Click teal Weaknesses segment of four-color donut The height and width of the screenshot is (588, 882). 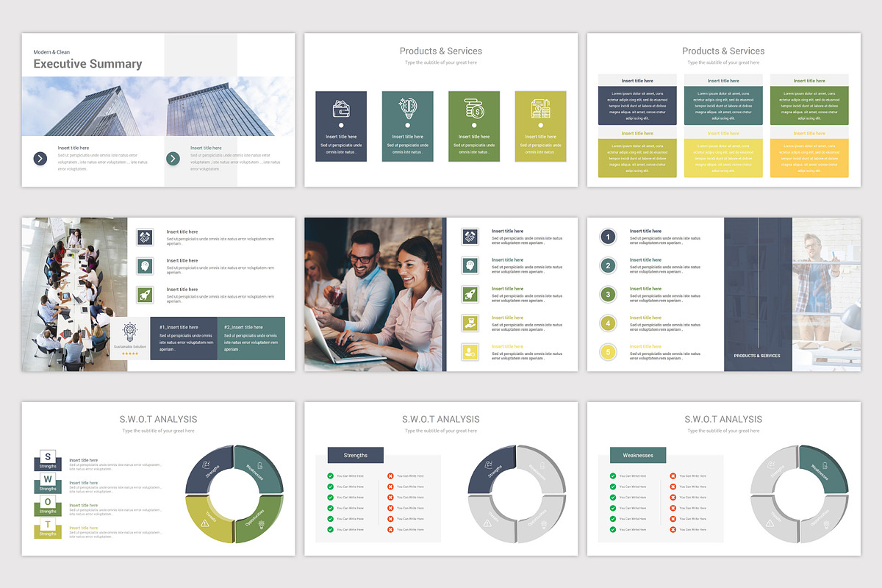[x=259, y=469]
